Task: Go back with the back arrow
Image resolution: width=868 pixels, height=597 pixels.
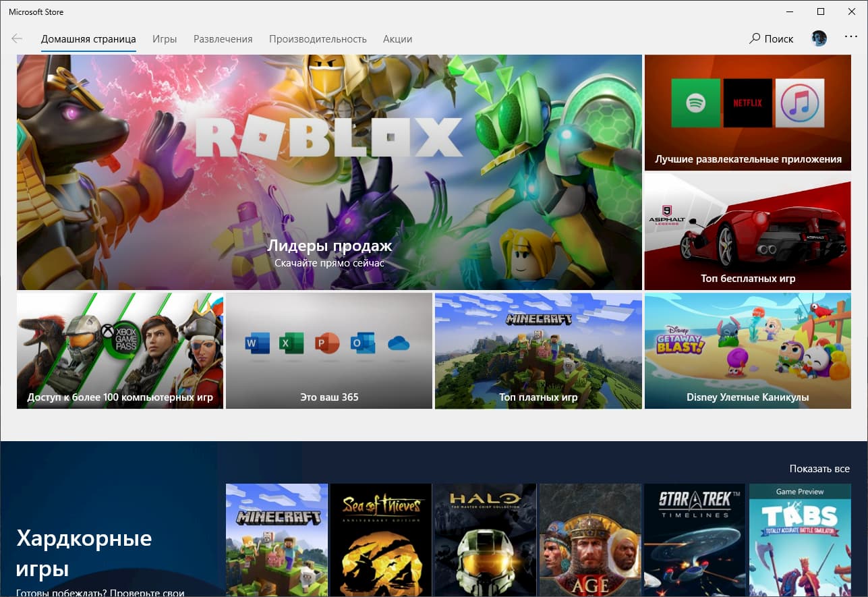Action: pyautogui.click(x=17, y=39)
